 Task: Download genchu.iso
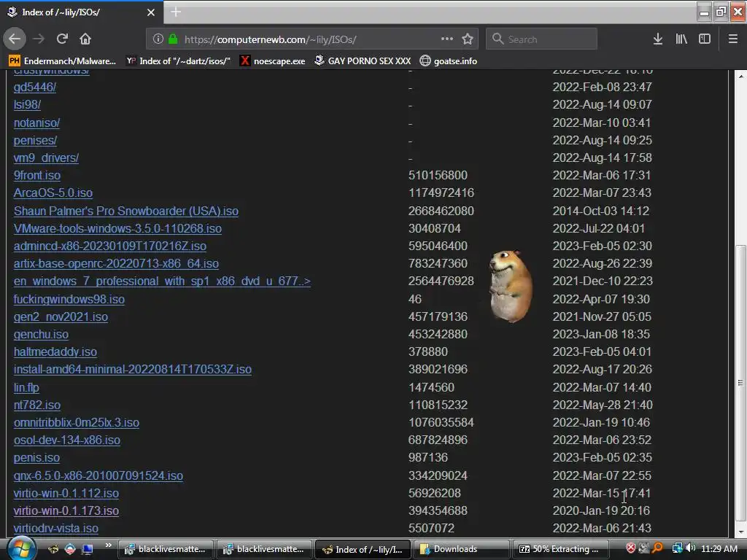pos(41,334)
